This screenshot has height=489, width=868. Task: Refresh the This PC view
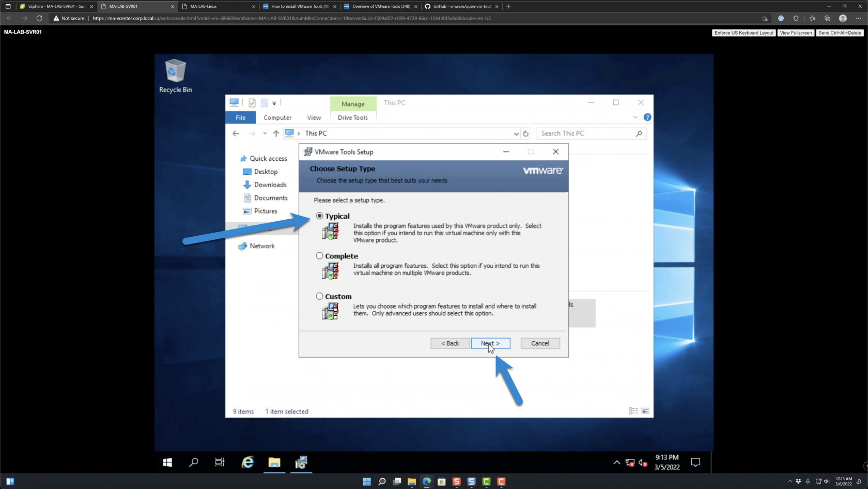[x=526, y=133]
